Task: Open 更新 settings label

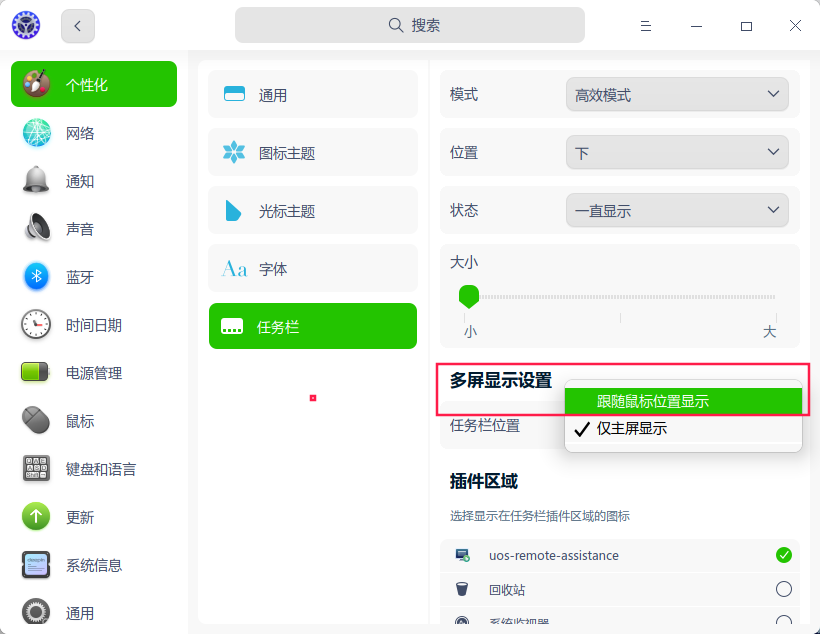Action: click(80, 517)
